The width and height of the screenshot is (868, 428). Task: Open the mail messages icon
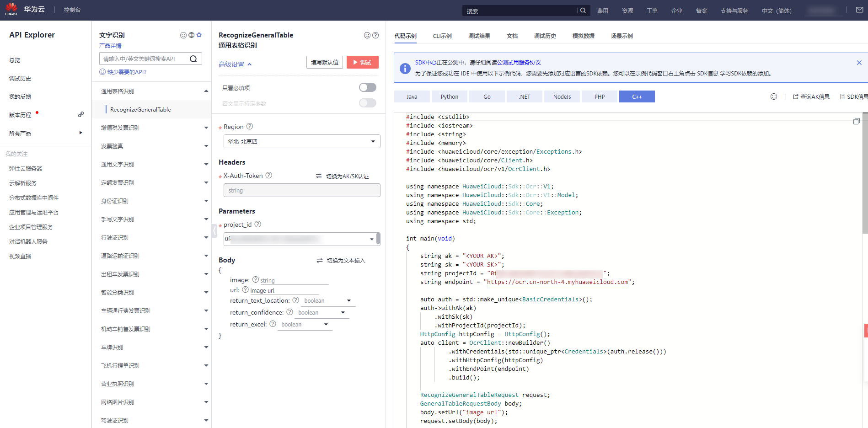coord(859,10)
